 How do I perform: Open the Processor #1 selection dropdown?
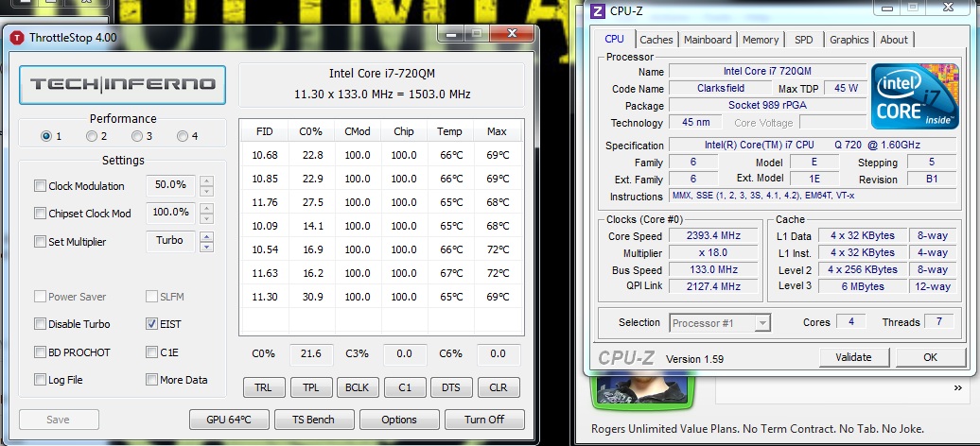(720, 323)
